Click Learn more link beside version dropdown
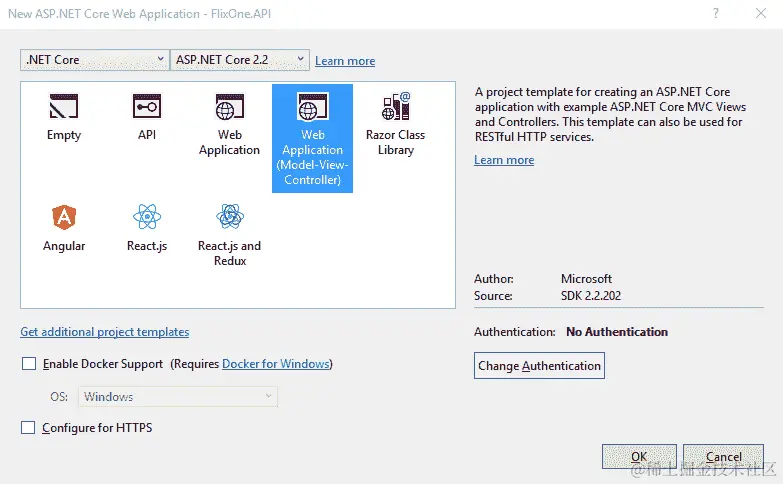Viewport: 783px width, 484px height. click(345, 61)
